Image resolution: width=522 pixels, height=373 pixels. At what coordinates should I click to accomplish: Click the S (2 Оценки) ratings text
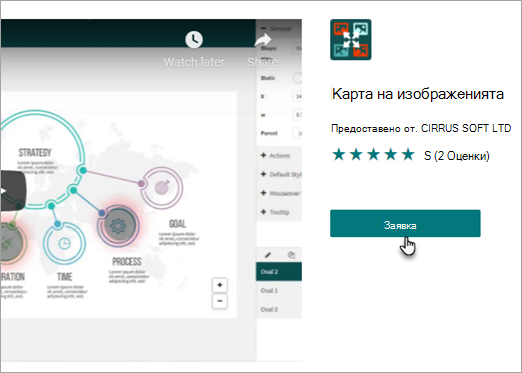coord(457,156)
